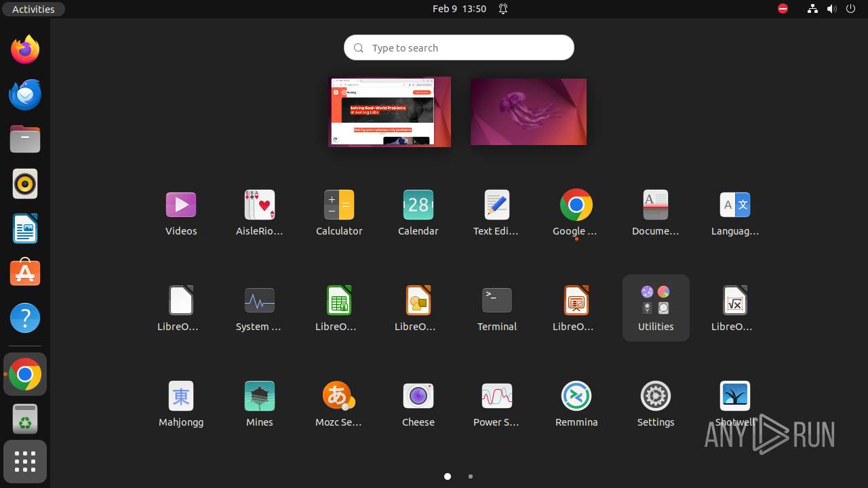Open the Videos app
The width and height of the screenshot is (868, 488).
(181, 213)
